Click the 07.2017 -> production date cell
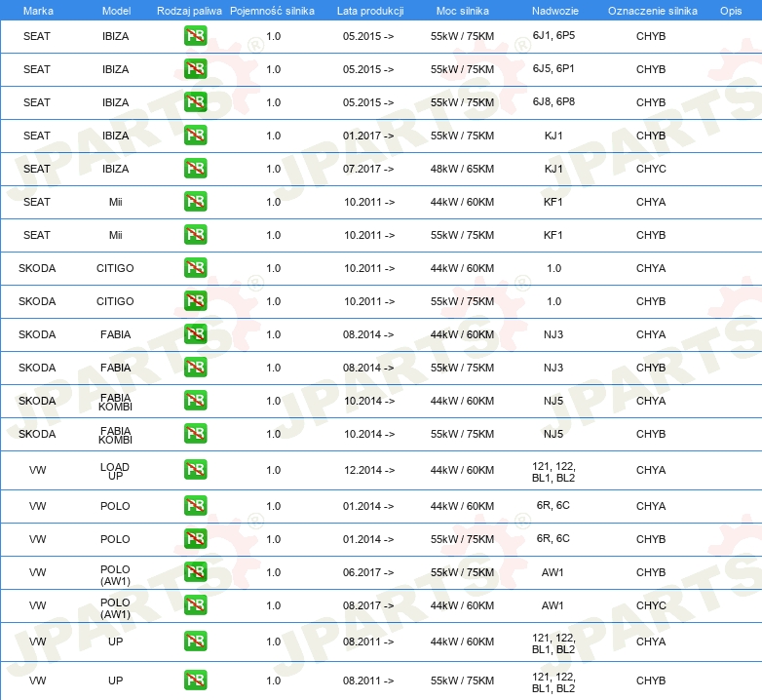The width and height of the screenshot is (762, 700). (x=368, y=169)
